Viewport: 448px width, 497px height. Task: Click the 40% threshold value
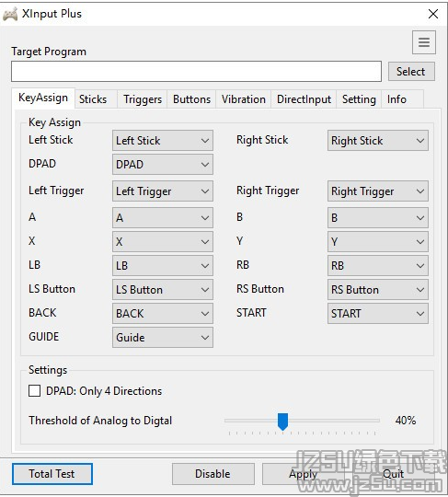pyautogui.click(x=406, y=421)
